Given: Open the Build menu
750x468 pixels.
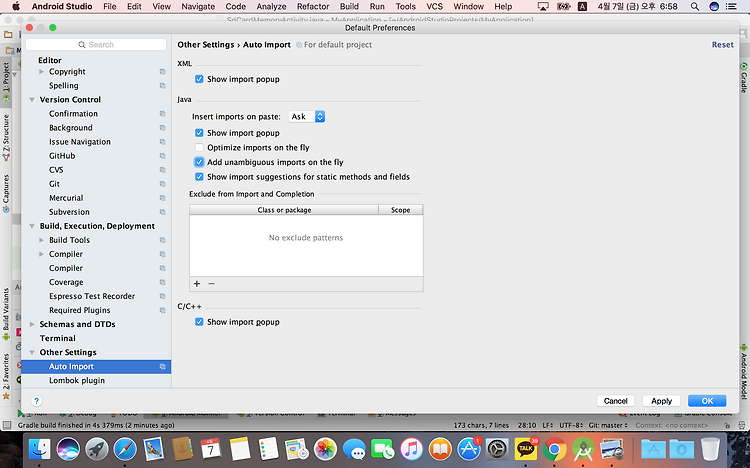Looking at the screenshot, I should [x=349, y=6].
